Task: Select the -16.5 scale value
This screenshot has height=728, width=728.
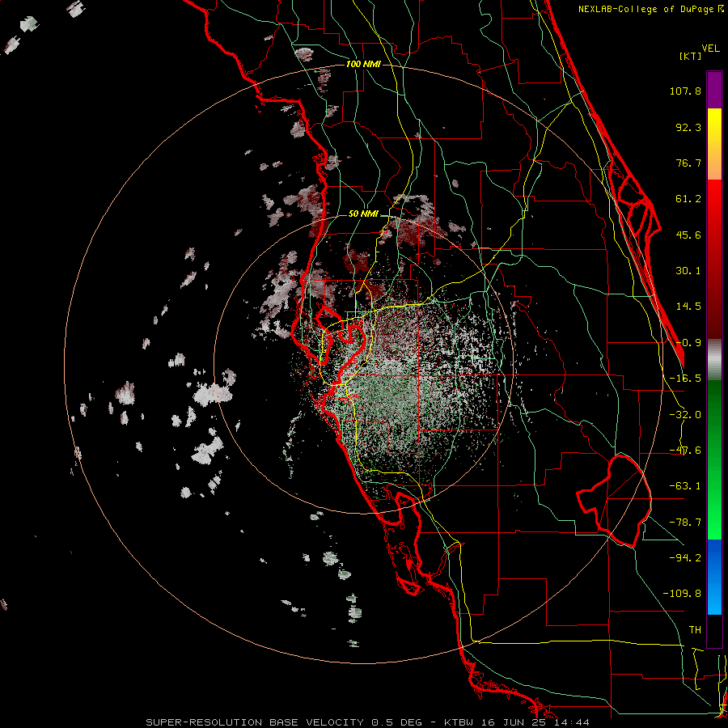Action: coord(685,379)
